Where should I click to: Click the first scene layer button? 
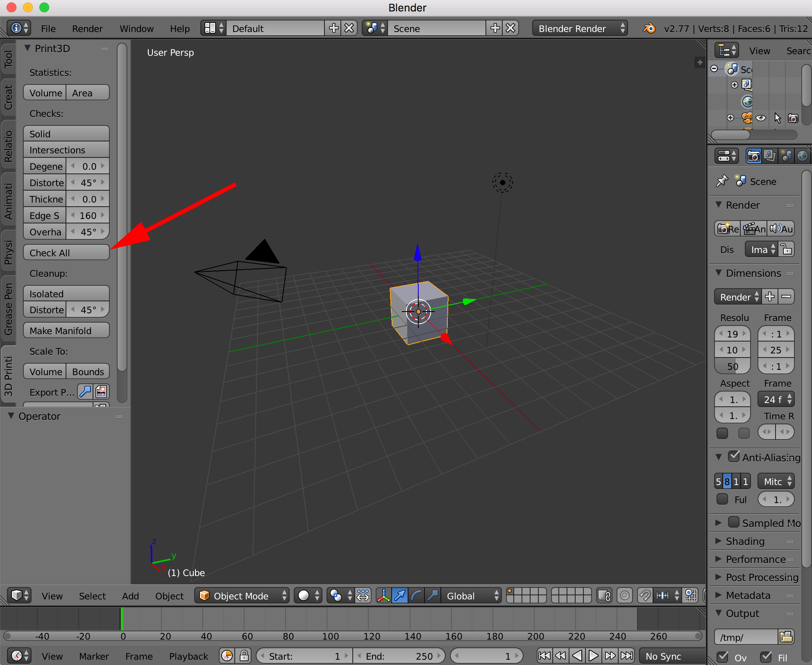510,592
